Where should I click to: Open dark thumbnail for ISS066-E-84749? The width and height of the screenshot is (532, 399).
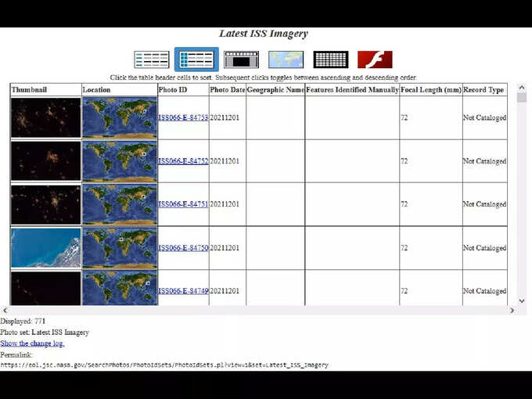[46, 289]
